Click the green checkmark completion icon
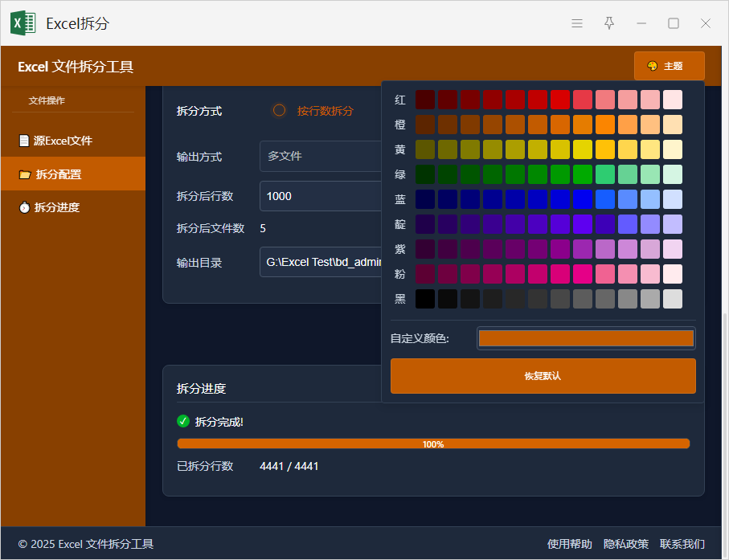 click(x=183, y=421)
